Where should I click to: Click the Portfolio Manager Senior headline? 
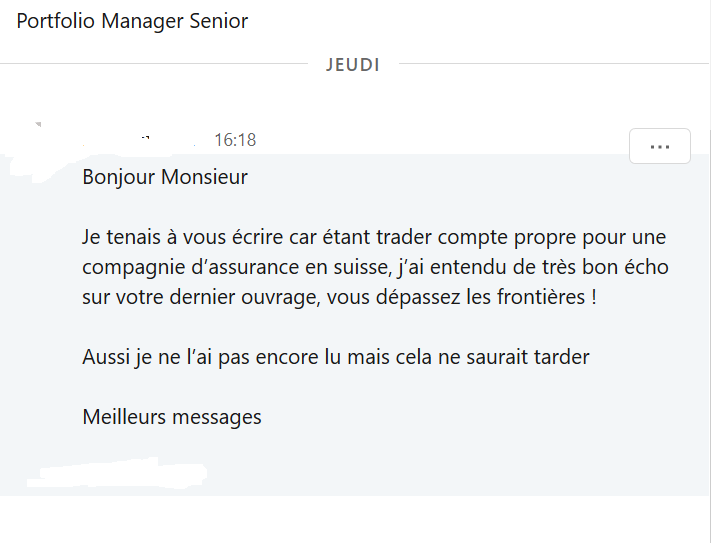tap(132, 21)
